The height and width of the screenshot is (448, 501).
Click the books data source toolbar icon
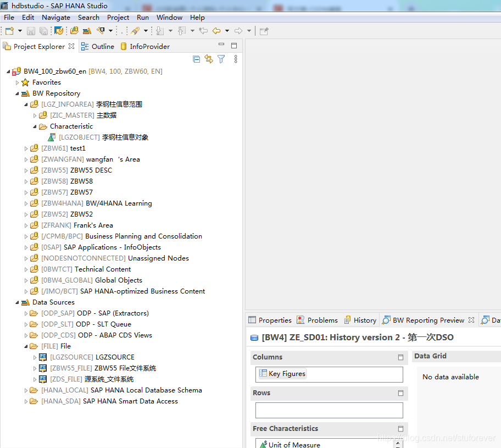click(87, 31)
